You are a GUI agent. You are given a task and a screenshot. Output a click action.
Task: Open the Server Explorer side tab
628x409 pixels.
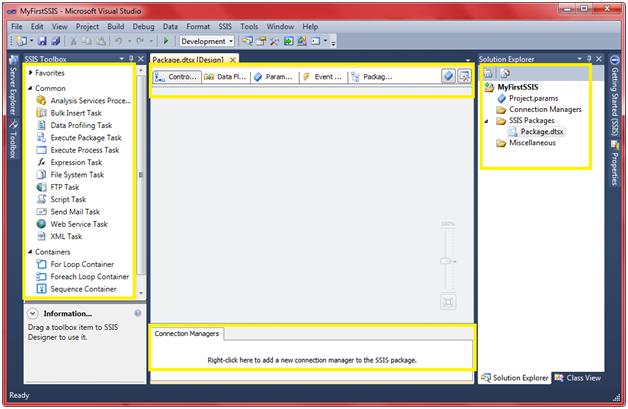click(x=13, y=86)
